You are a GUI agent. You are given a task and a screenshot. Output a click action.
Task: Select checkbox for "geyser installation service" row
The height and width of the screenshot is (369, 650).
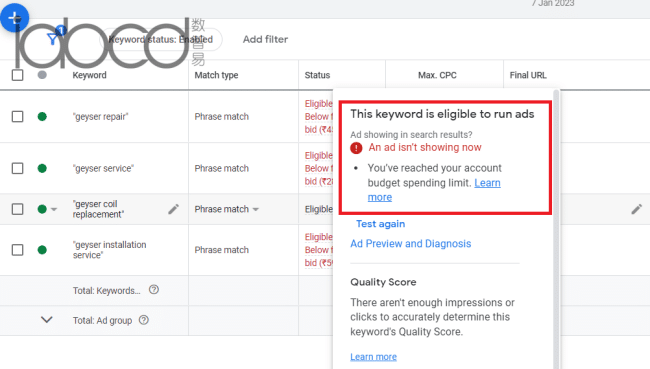click(x=17, y=250)
